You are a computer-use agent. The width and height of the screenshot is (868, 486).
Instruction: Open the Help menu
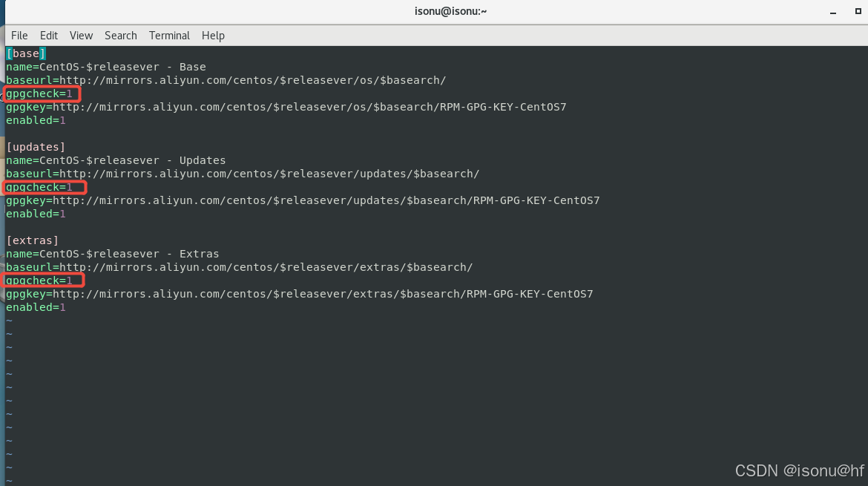[213, 35]
